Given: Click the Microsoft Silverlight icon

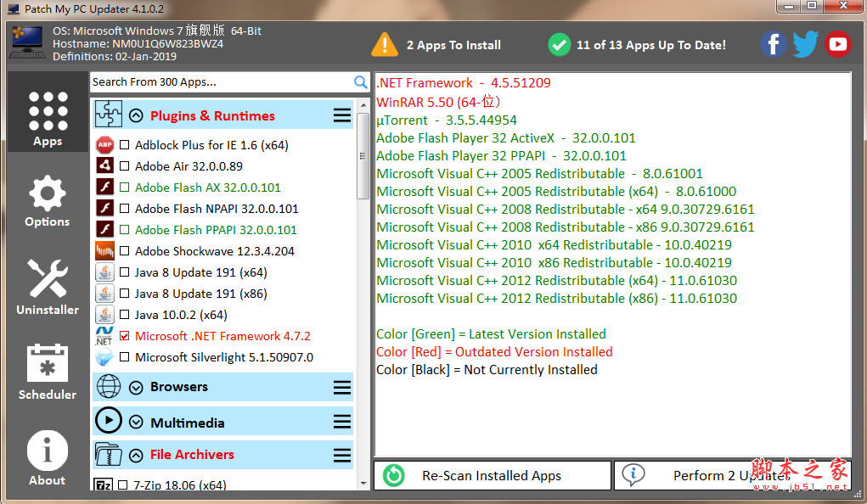Looking at the screenshot, I should click(x=104, y=357).
